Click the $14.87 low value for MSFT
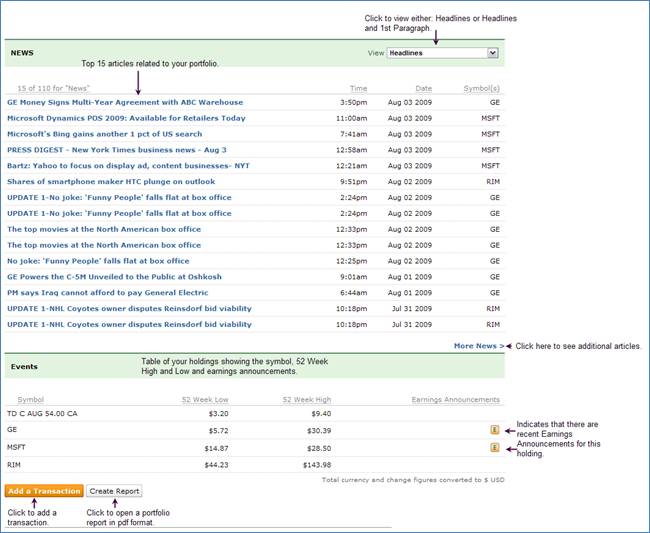 point(216,448)
